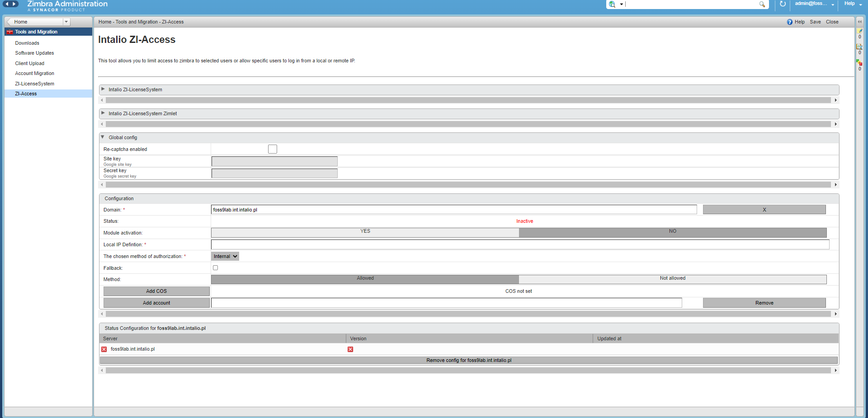The width and height of the screenshot is (868, 418).
Task: Go back with the history left arrow
Action: coord(7,4)
